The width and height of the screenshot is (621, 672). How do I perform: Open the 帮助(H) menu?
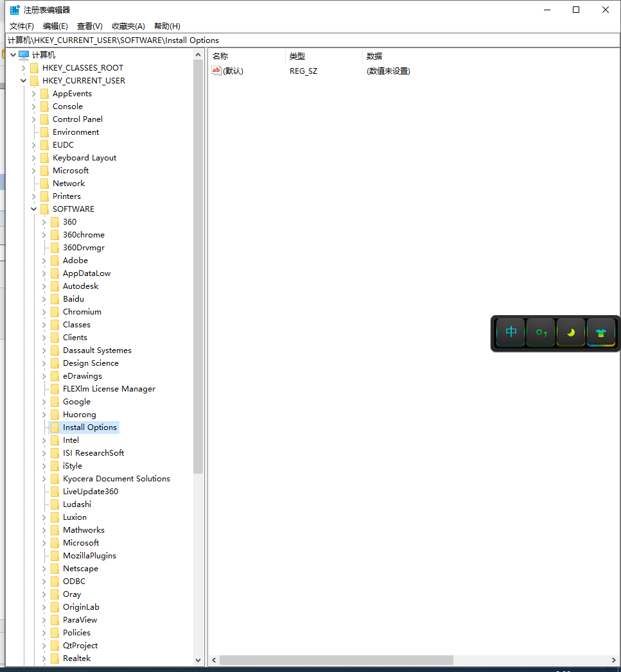tap(167, 26)
